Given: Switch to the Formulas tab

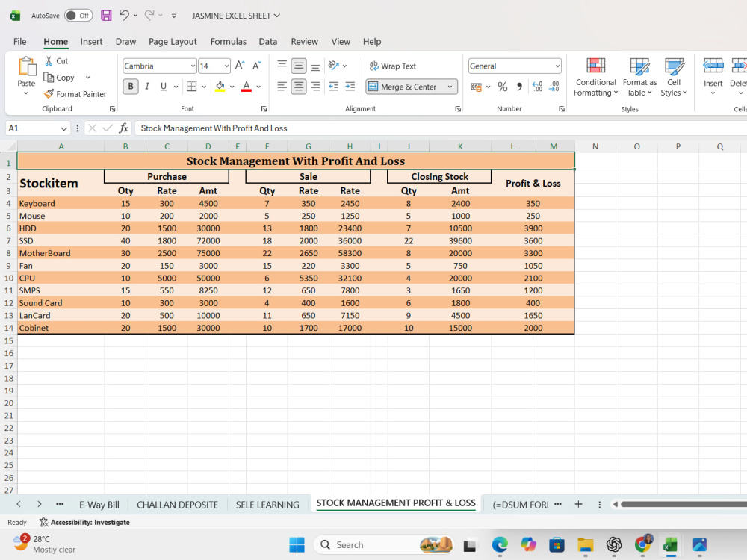Looking at the screenshot, I should (x=228, y=41).
